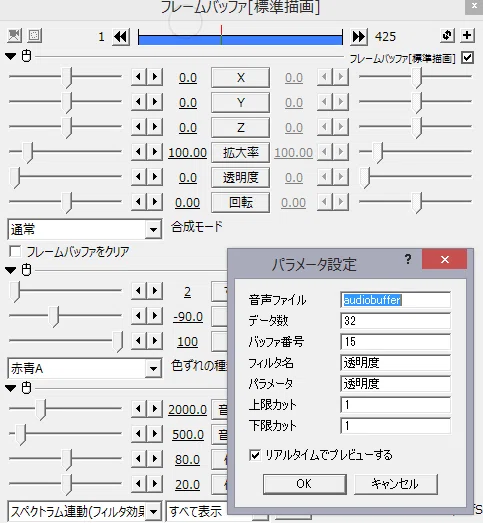Viewport: 483px width, 523px height.
Task: Increase the 2000.0 value with right arrow
Action: tap(155, 409)
